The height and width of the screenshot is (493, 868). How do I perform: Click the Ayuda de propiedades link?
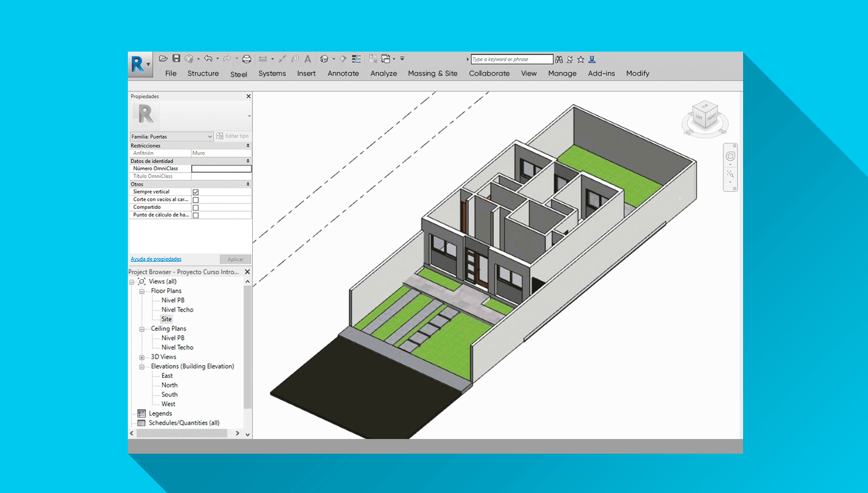[x=155, y=258]
